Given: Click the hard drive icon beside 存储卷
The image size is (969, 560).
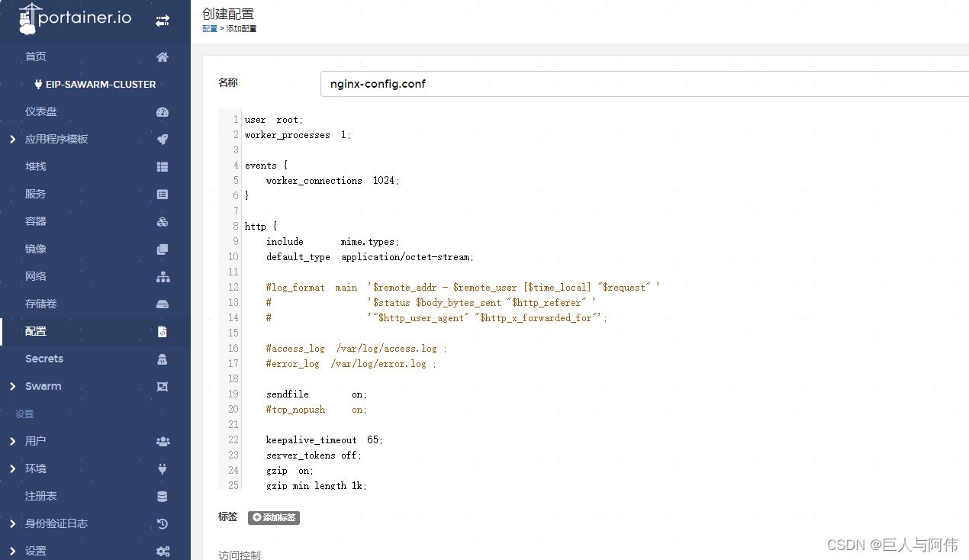Looking at the screenshot, I should point(162,304).
